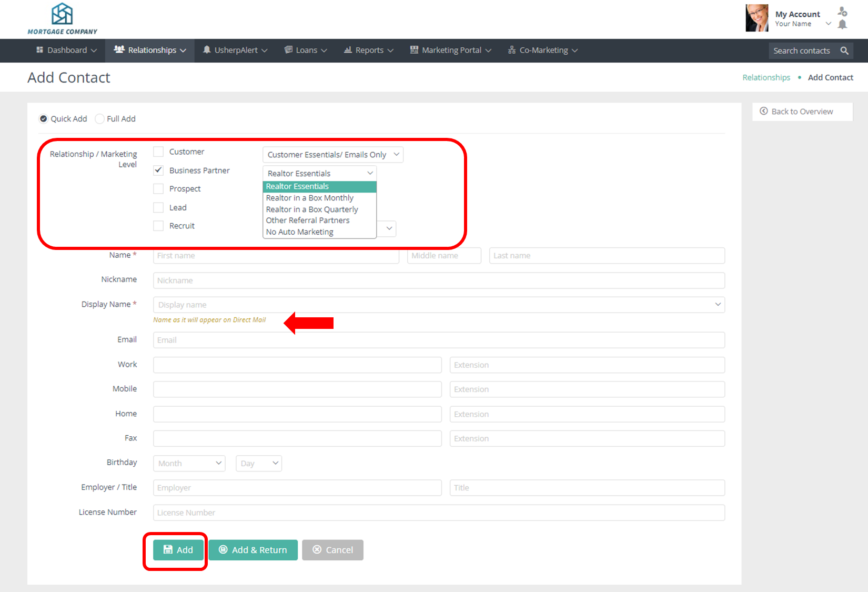Open the birthday Month dropdown
Viewport: 868px width, 592px height.
point(189,464)
